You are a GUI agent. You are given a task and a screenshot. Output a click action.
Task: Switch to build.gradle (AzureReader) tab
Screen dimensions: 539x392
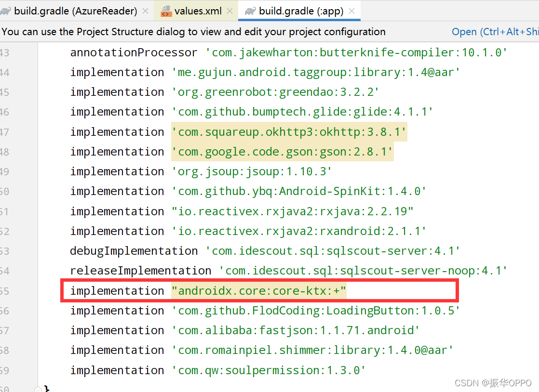pos(75,11)
